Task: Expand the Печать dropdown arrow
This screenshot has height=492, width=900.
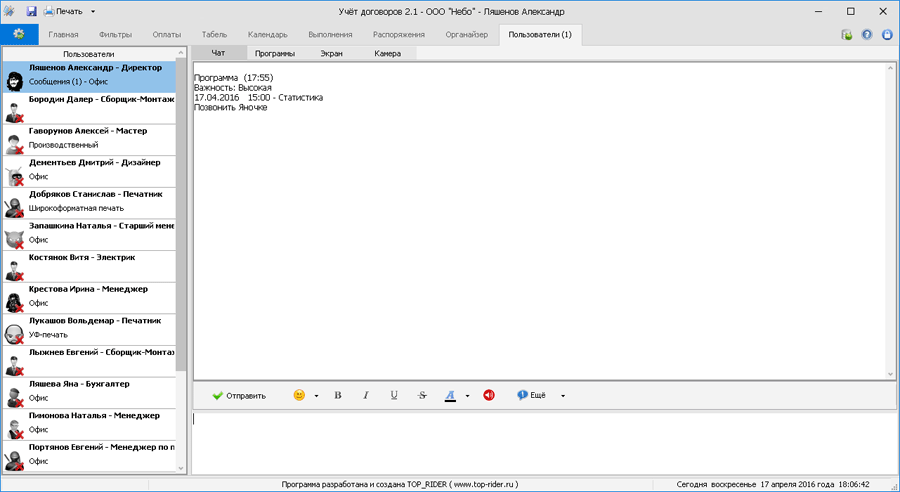Action: [x=93, y=11]
